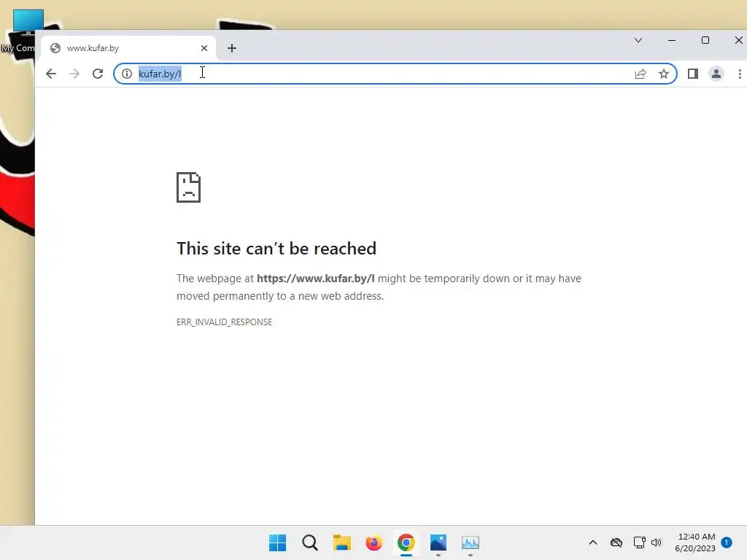Image resolution: width=747 pixels, height=560 pixels.
Task: Click the cloud sync tray icon
Action: 616,542
